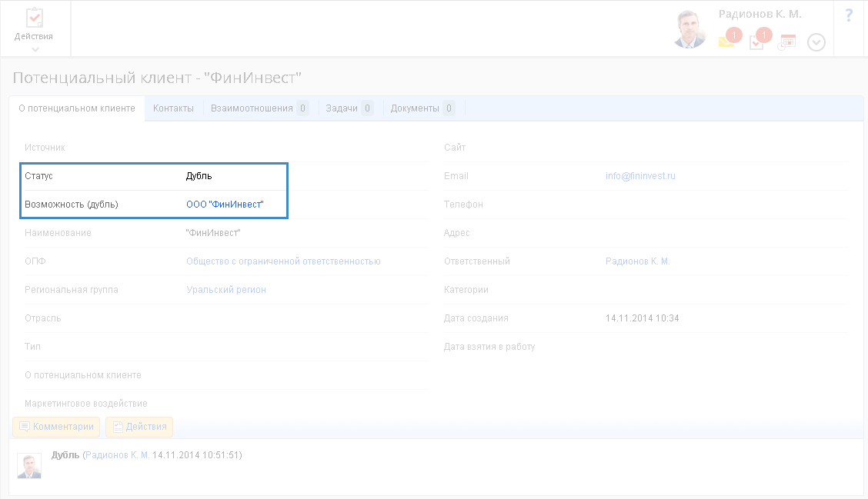Switch to the Контакты tab

[x=173, y=108]
